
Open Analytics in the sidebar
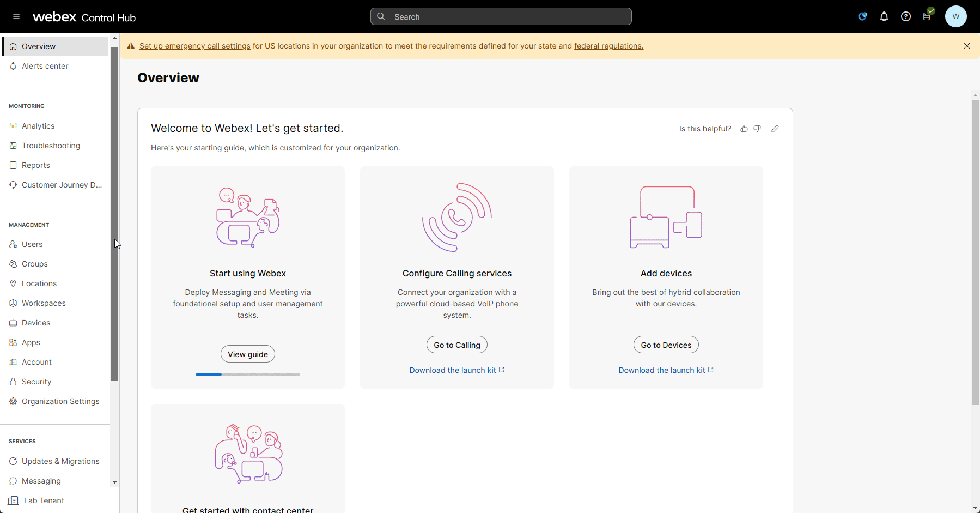point(38,126)
